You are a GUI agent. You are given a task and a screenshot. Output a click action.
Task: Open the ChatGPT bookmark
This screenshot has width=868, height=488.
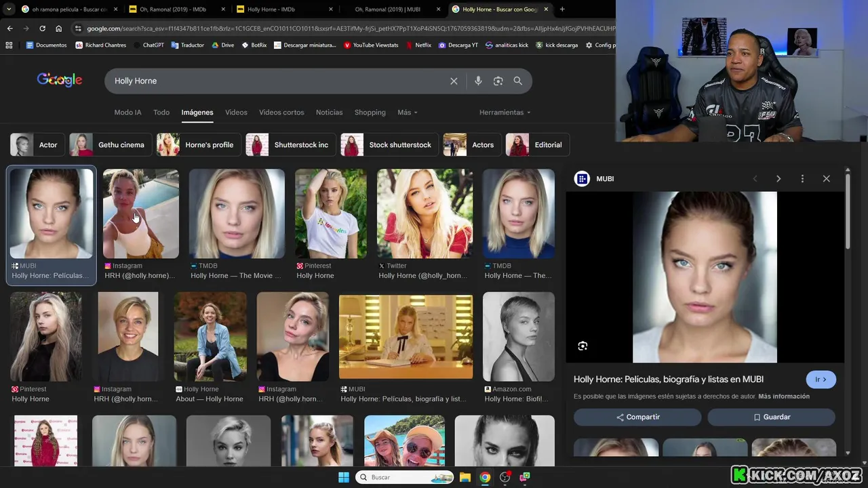[x=149, y=45]
